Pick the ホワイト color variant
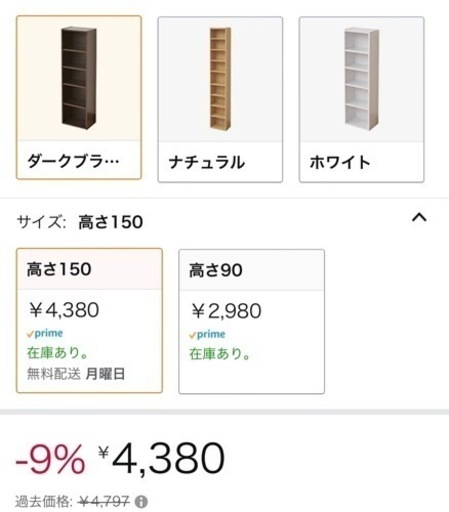Viewport: 449px width, 512px height. pos(362,99)
